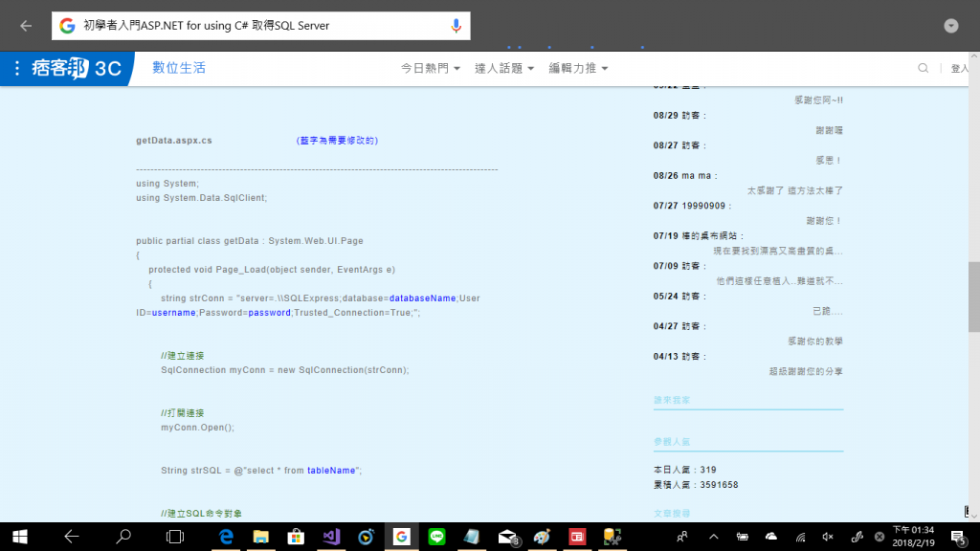Click the blue username placeholder
This screenshot has width=980, height=551.
(174, 313)
